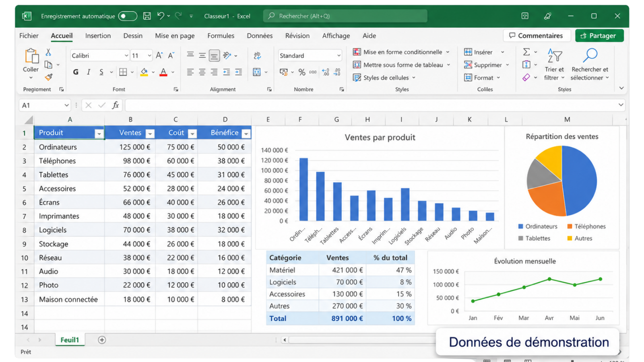This screenshot has width=644, height=362.
Task: Click Styles de cellules button
Action: coord(384,78)
